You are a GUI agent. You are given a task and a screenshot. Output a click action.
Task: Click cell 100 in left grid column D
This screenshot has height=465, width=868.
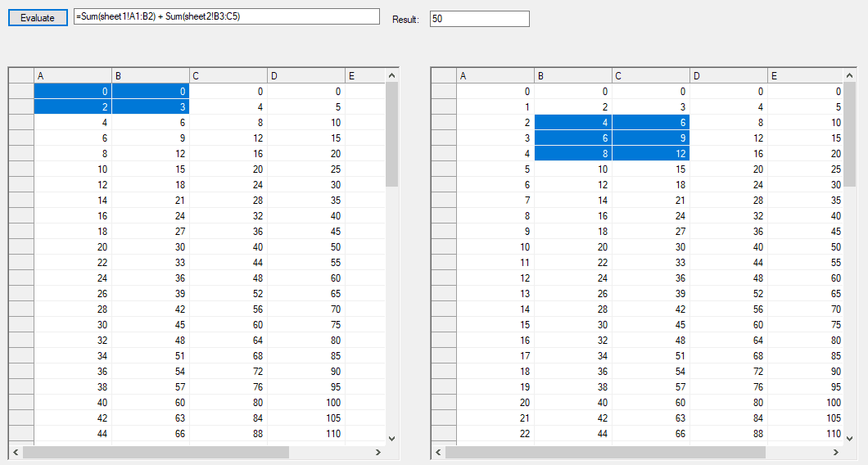[306, 403]
